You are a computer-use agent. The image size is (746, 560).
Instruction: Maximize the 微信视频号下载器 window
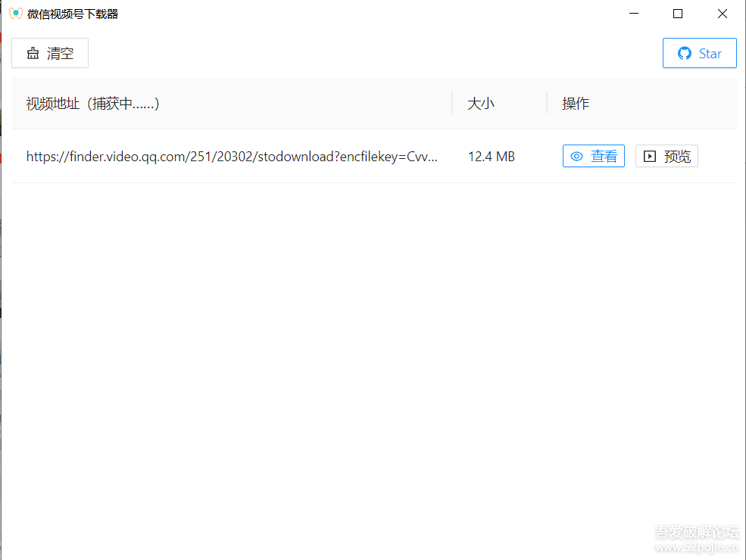(x=678, y=14)
